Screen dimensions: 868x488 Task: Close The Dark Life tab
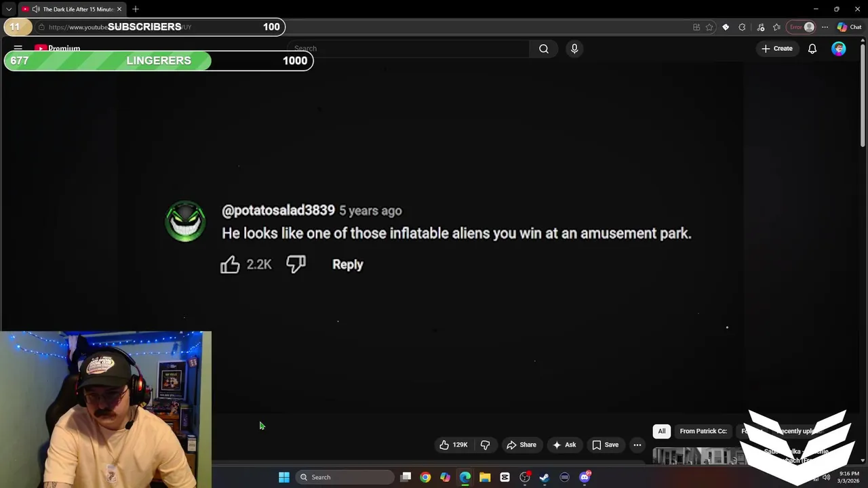pos(119,9)
